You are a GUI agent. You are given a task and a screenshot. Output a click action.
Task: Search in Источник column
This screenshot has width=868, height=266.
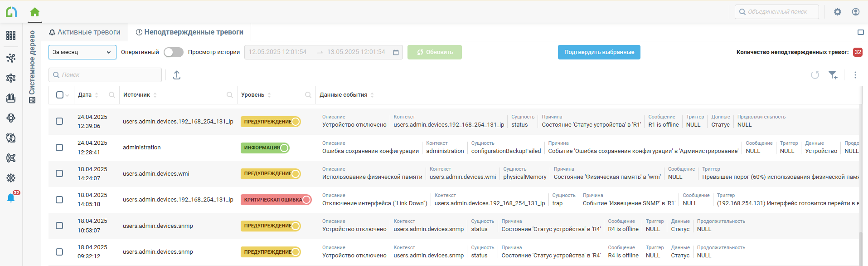point(230,95)
